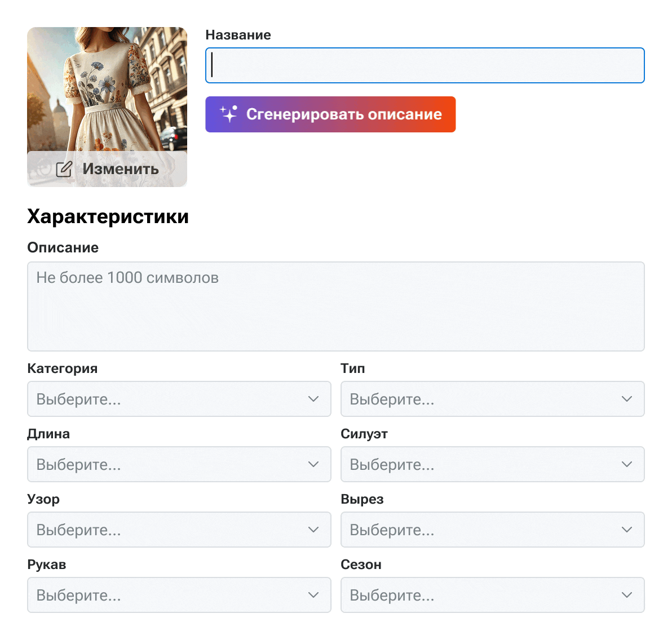Click the chevron arrow in Вырез field
This screenshot has height=640, width=672.
pos(627,530)
